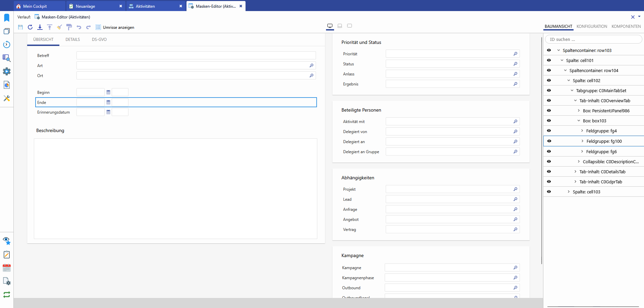Click the lookup magnifier in the Art field

point(311,66)
